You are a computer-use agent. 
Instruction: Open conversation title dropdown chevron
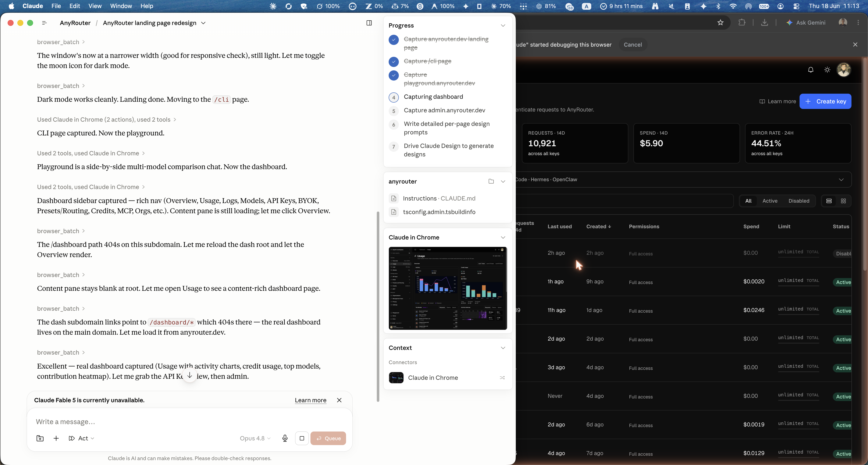point(203,23)
